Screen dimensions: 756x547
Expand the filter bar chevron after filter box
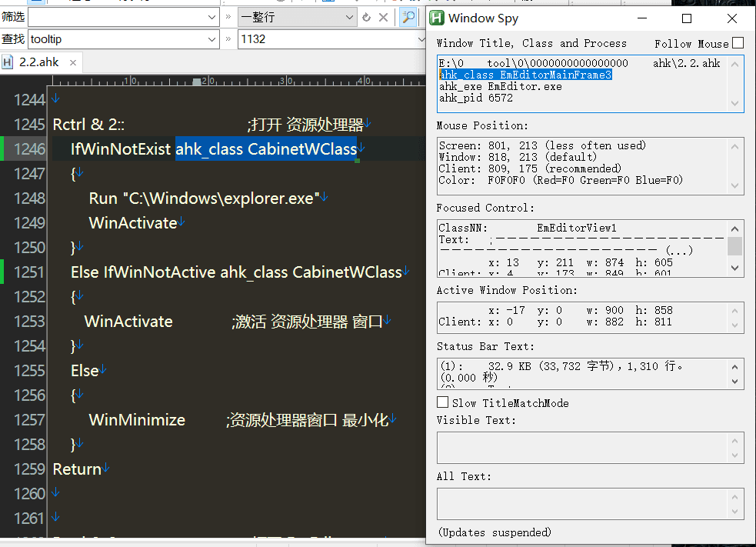(x=228, y=17)
